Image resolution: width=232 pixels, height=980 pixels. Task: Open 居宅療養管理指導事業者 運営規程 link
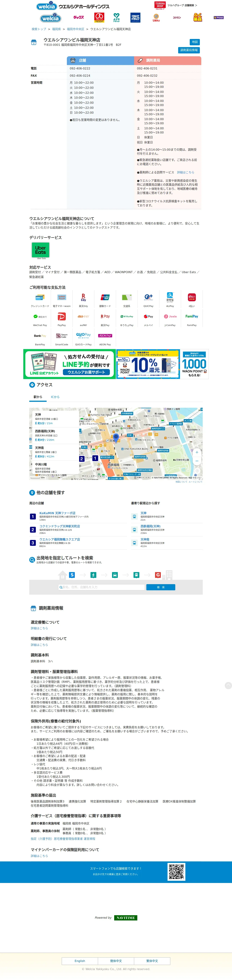63,839
